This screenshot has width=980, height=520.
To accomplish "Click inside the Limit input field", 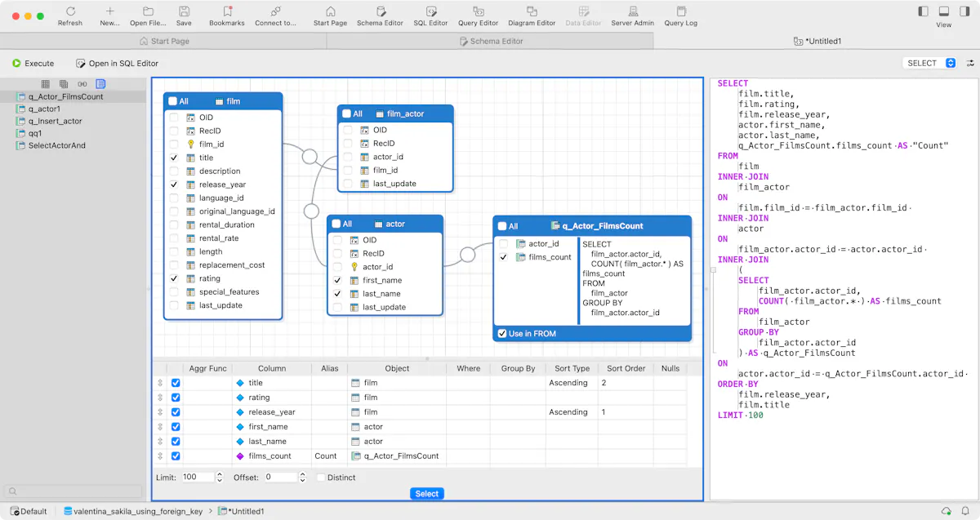I will (x=197, y=478).
